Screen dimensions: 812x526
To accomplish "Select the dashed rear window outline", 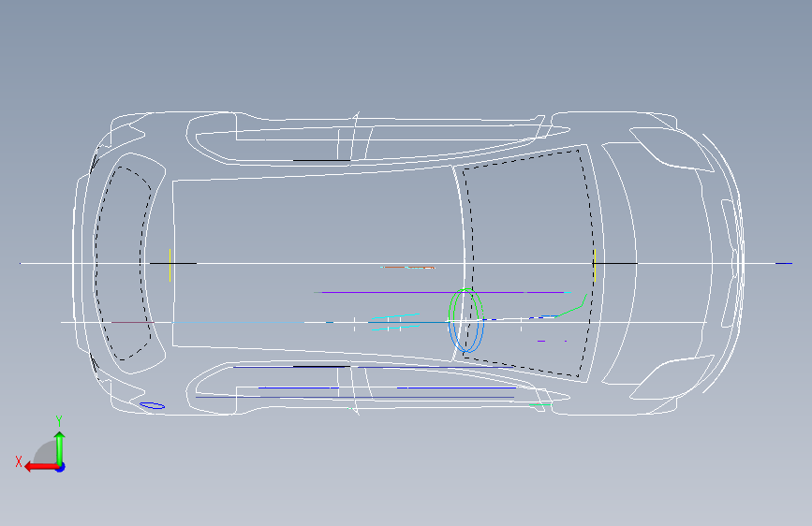I will (x=122, y=263).
